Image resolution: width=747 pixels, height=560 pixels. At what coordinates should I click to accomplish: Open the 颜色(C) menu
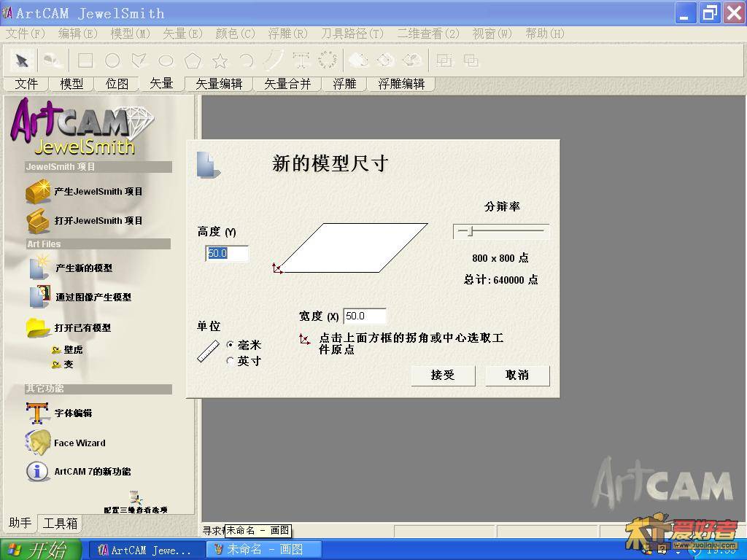[x=236, y=34]
